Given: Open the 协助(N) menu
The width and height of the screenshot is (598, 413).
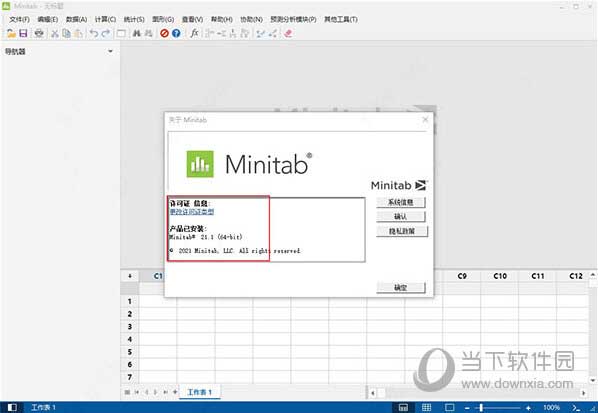Looking at the screenshot, I should 251,19.
